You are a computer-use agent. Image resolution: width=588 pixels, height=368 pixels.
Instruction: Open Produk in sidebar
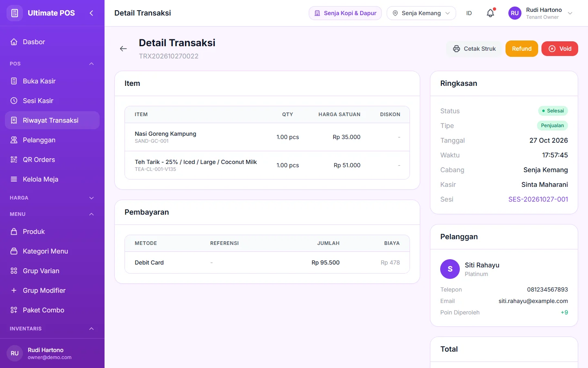(x=52, y=231)
